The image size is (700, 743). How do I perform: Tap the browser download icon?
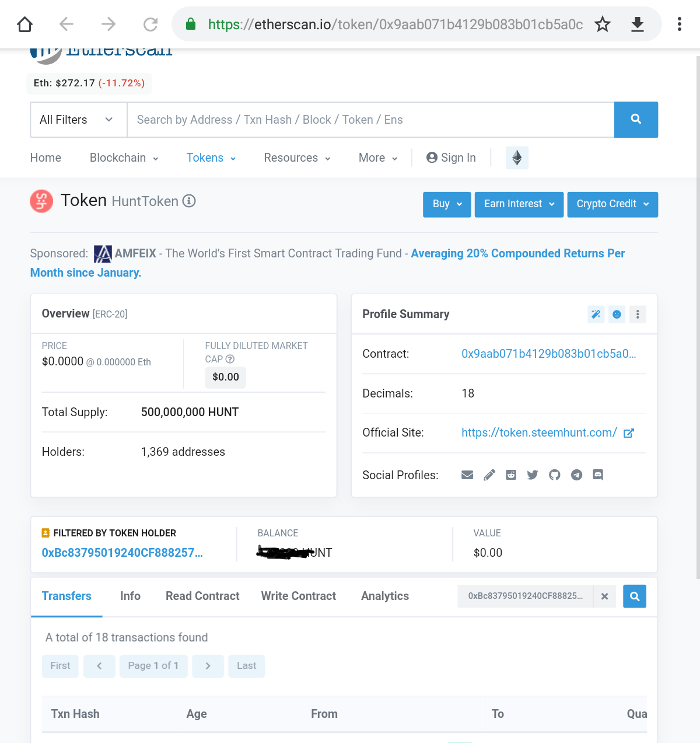coord(638,24)
